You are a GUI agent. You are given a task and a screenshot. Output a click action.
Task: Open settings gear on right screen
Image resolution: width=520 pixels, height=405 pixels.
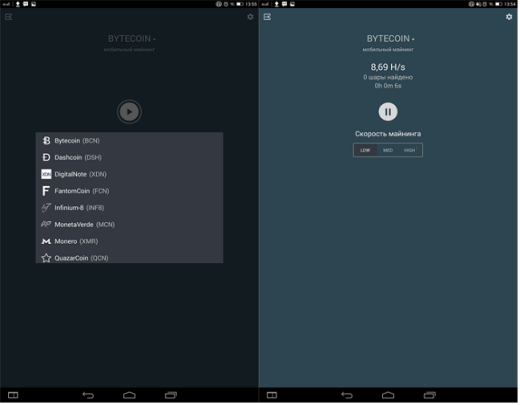pos(510,17)
